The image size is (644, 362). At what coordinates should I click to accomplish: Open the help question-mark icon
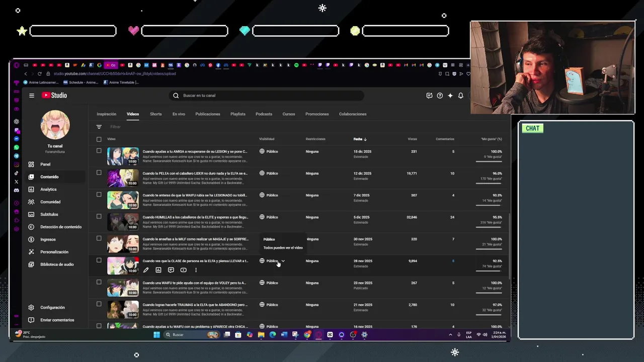coord(440,96)
